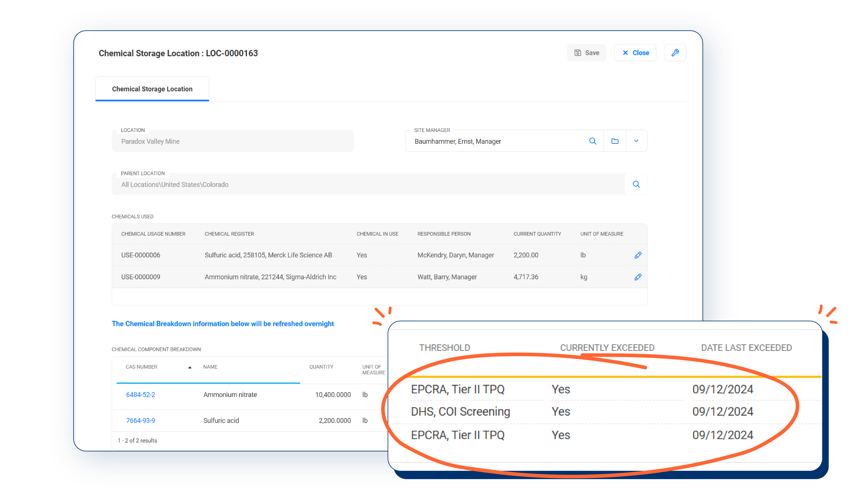Sort by Current Quantity column header

click(537, 234)
